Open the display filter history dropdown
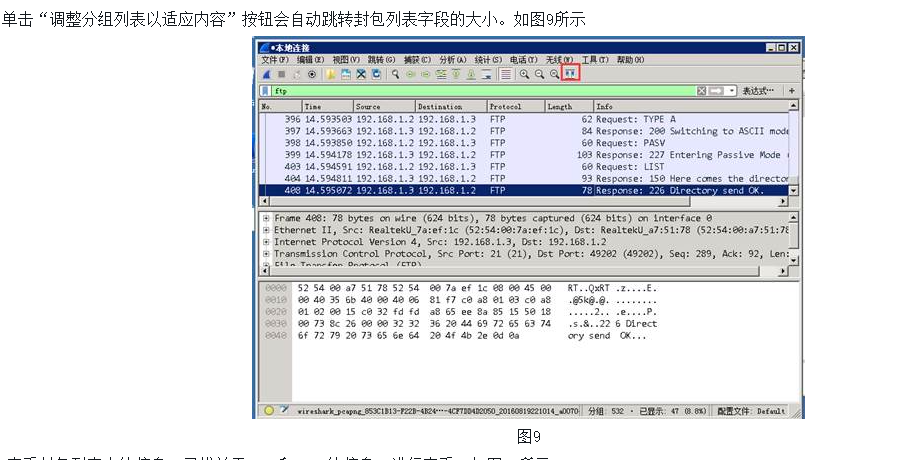 (x=732, y=91)
